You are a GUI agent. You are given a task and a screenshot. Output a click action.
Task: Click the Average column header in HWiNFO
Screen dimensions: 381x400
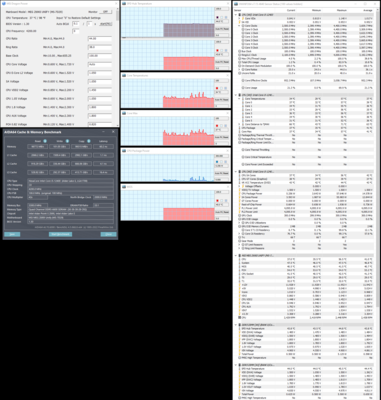coord(367,10)
